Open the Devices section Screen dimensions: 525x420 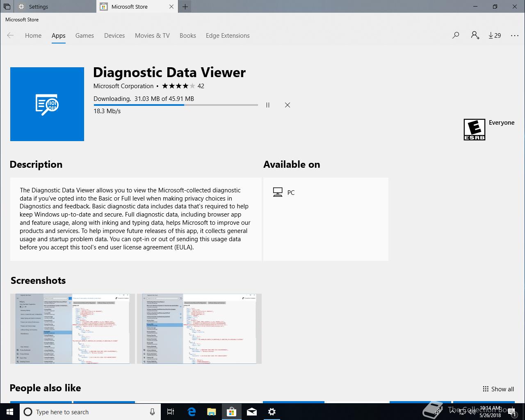coord(114,36)
